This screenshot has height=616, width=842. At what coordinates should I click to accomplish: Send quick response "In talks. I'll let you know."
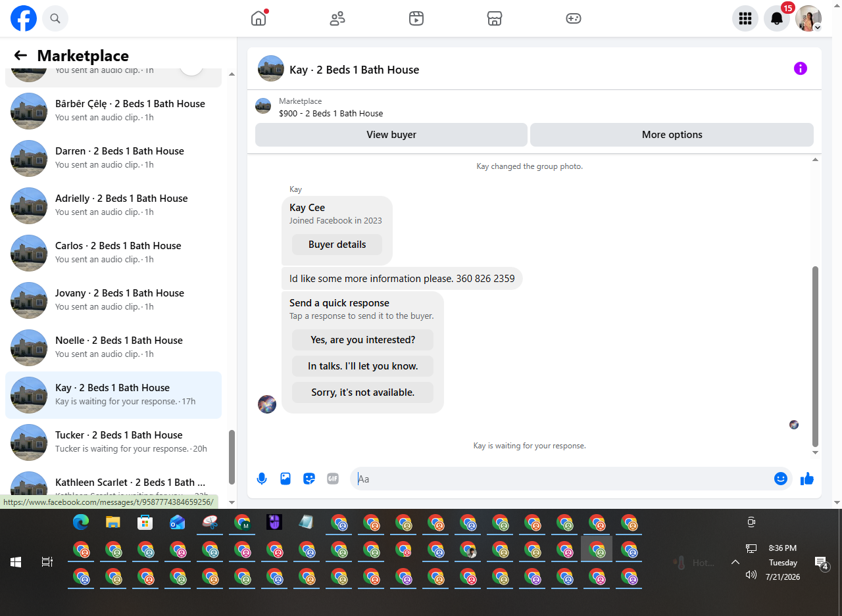tap(363, 366)
